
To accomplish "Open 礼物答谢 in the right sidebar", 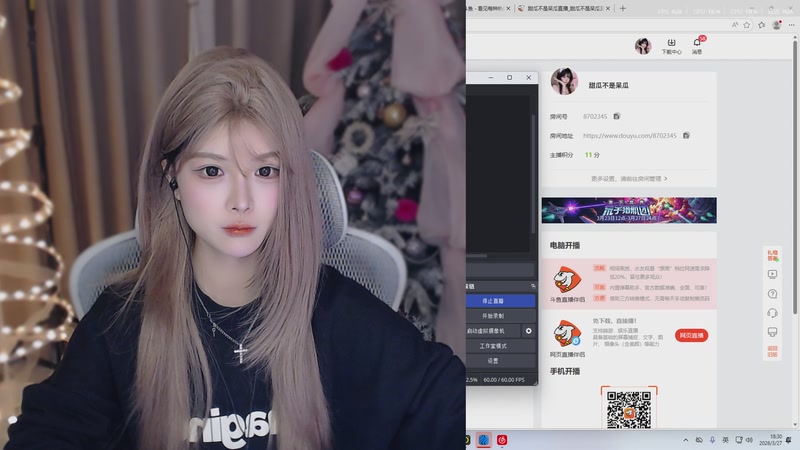I will [x=772, y=255].
